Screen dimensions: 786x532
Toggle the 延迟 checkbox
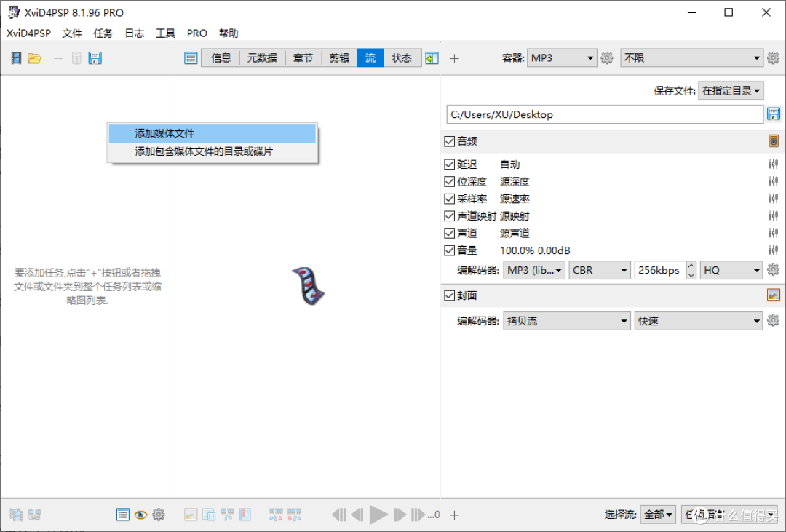[449, 164]
